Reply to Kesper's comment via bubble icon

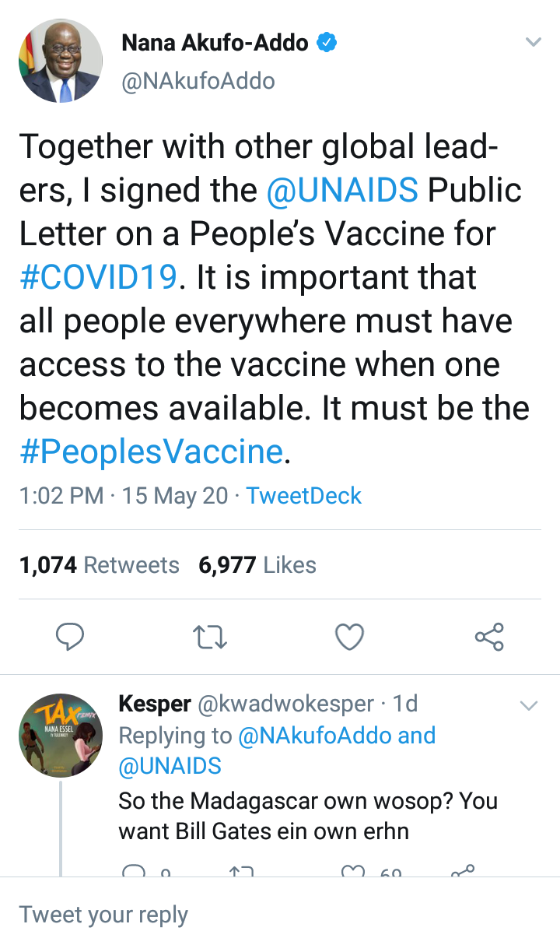(135, 872)
